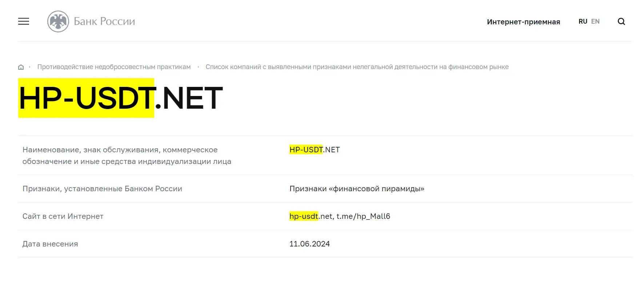Click the entry date '11.06.2024'
Image resolution: width=644 pixels, height=289 pixels.
pyautogui.click(x=309, y=244)
